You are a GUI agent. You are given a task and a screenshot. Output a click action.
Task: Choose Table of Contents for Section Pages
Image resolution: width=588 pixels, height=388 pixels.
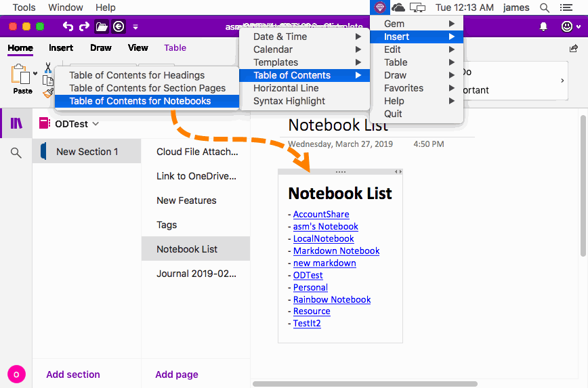click(147, 88)
